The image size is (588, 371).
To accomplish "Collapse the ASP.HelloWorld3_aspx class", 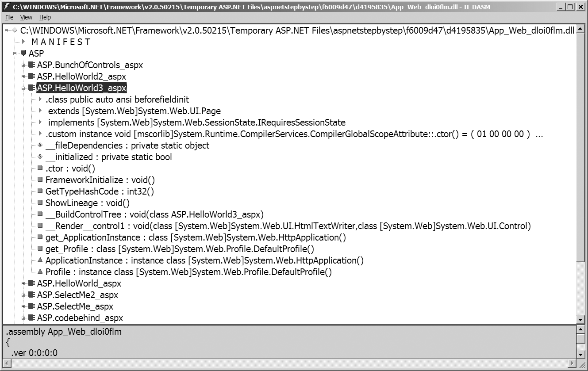I will (23, 88).
